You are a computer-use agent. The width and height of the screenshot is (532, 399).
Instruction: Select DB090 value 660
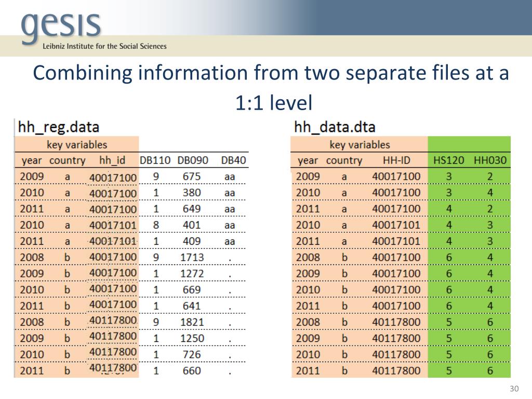(192, 370)
